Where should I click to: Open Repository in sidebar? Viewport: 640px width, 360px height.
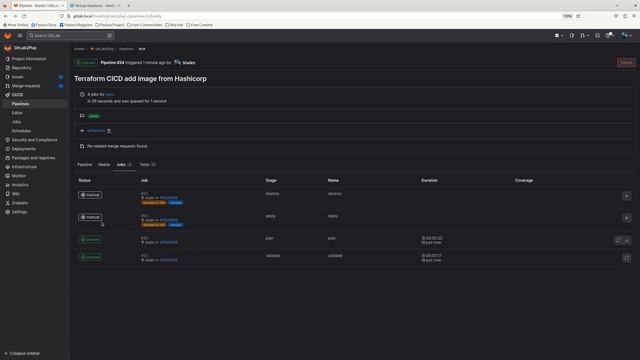coord(21,68)
